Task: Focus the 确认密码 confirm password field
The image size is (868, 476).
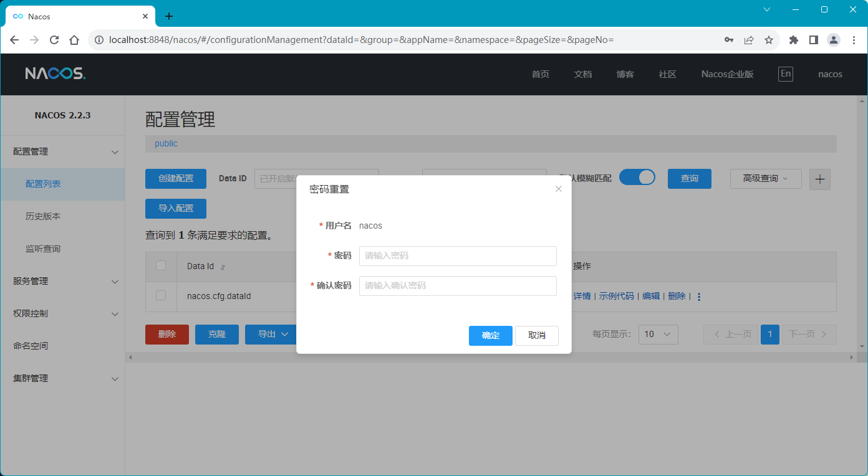Action: click(458, 285)
